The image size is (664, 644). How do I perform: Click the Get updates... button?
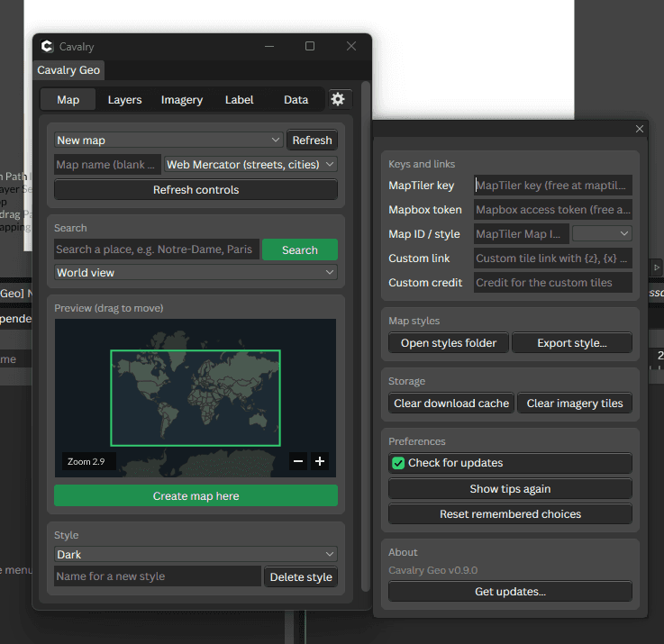point(510,592)
